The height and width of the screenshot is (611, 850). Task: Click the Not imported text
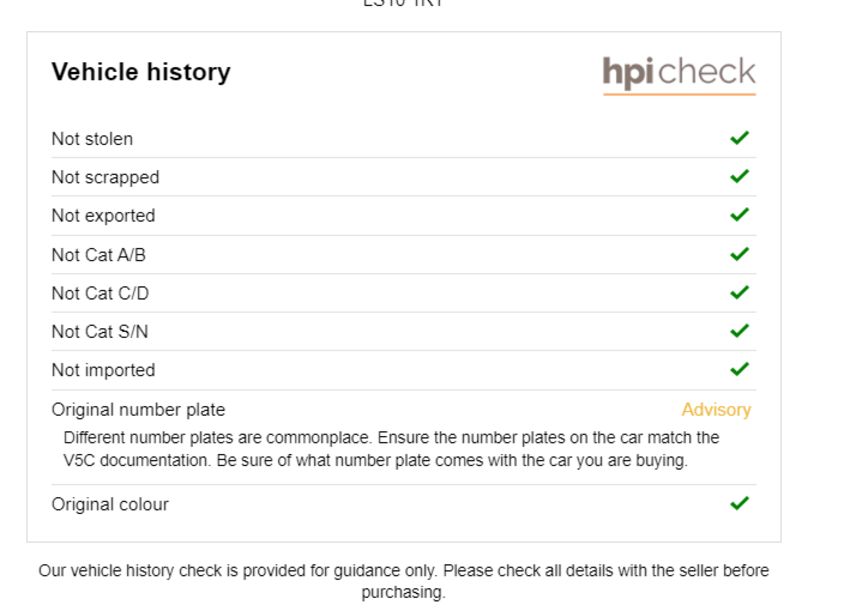(x=103, y=370)
